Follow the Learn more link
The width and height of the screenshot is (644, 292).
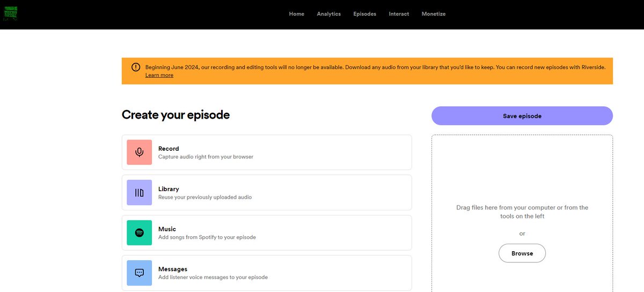click(x=159, y=75)
